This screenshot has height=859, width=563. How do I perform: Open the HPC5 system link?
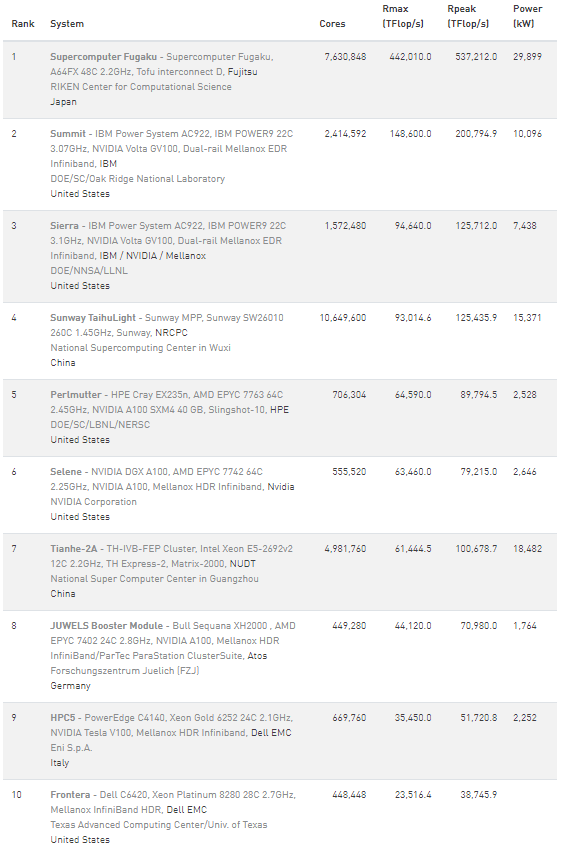62,718
